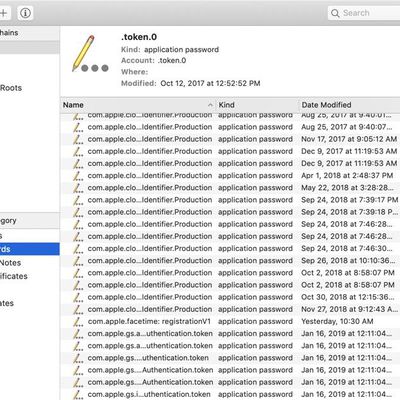
Task: Click 'Oct 30, 2018 at 12:15:36' date cell
Action: pyautogui.click(x=348, y=297)
